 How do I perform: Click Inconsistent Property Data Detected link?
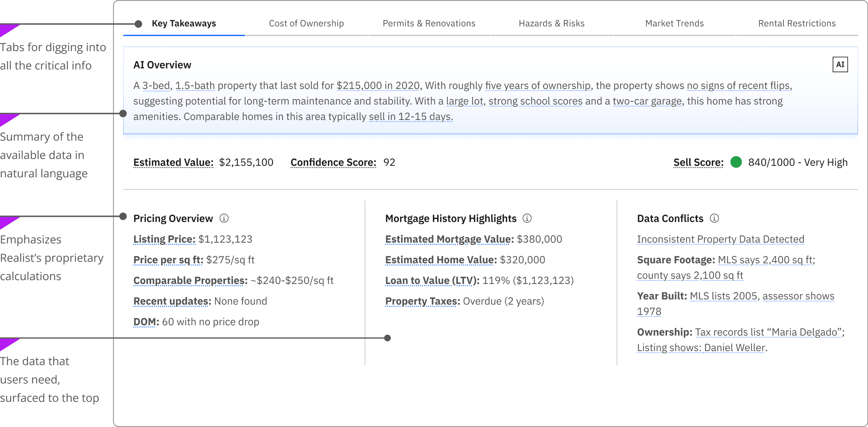click(x=720, y=239)
